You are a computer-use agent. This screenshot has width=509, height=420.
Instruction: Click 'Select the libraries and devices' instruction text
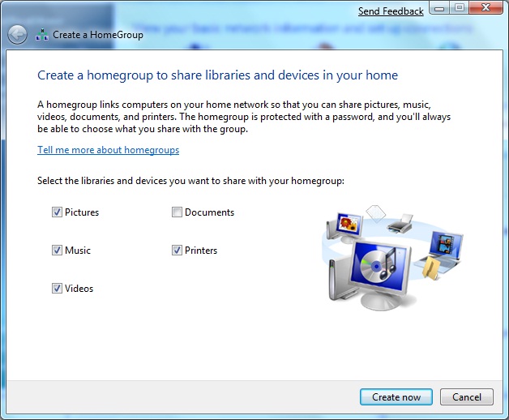[x=191, y=181]
